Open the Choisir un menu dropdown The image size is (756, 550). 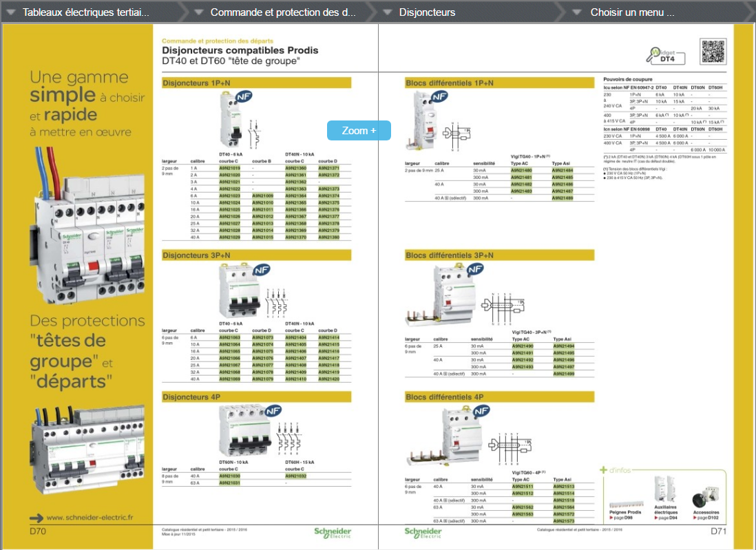tap(577, 12)
